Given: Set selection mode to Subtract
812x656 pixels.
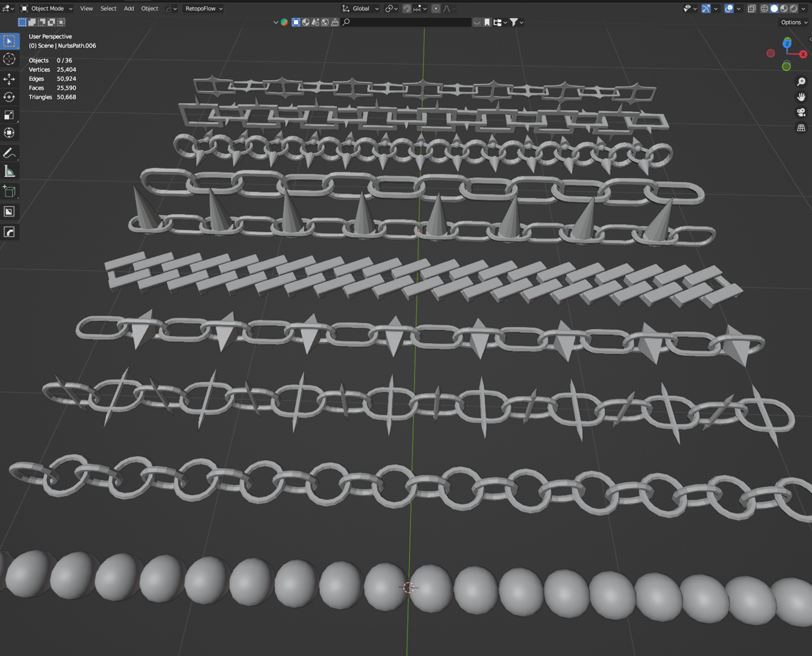Looking at the screenshot, I should tap(42, 22).
